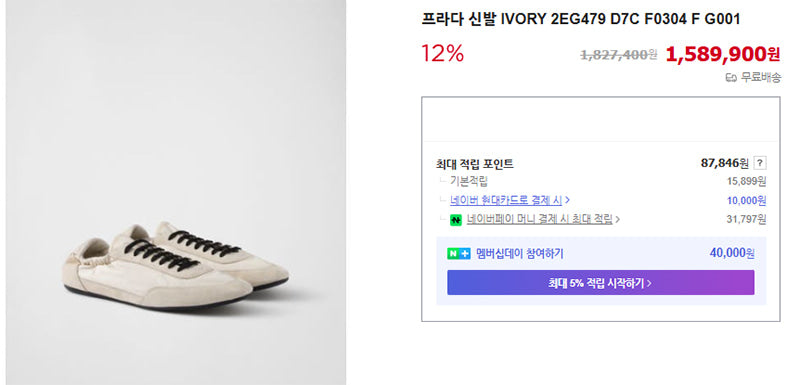Open the 네이버 현대카드로 결제 시 link

point(506,200)
